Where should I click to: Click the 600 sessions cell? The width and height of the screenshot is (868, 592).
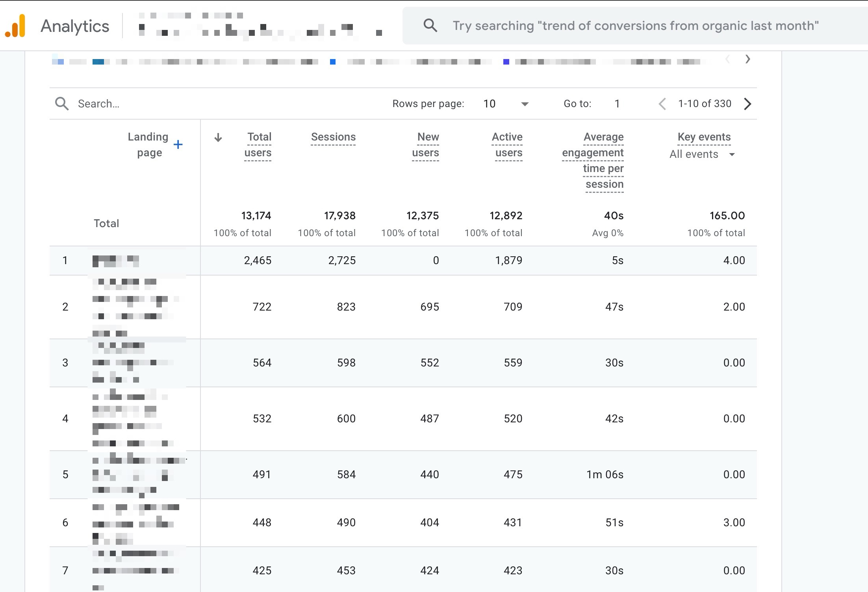(x=346, y=419)
